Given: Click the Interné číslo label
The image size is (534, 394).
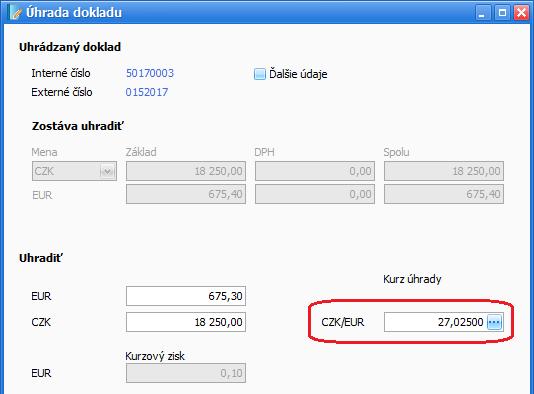Looking at the screenshot, I should [x=61, y=73].
